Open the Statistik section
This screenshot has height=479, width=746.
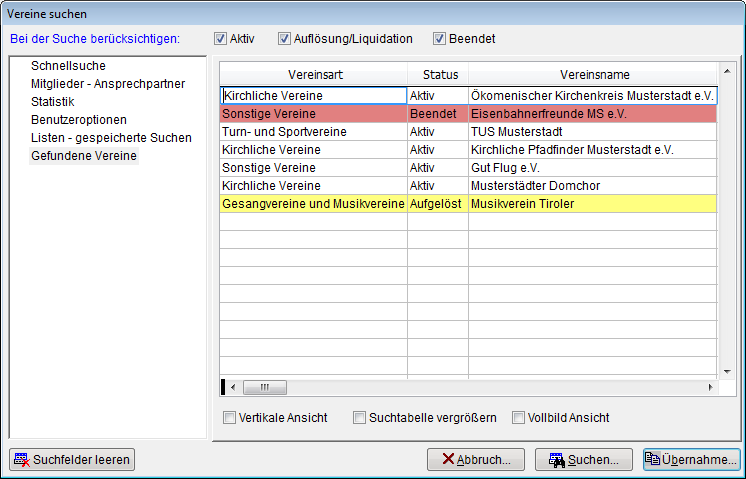point(53,102)
